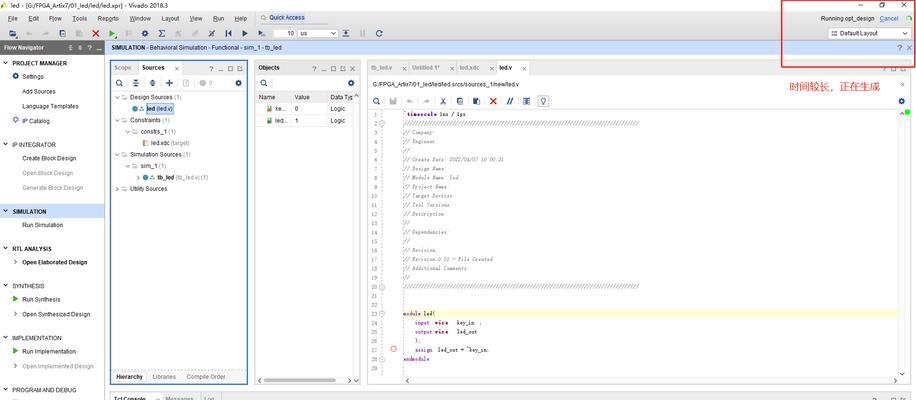
Task: Collapse PROJECT MANAGER section in Flow Navigator
Action: click(x=6, y=63)
